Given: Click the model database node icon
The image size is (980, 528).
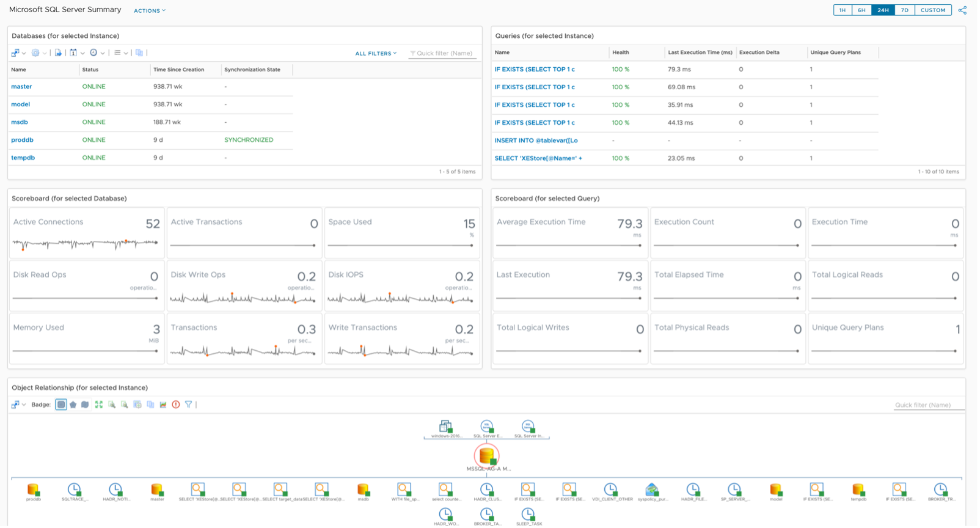Looking at the screenshot, I should 777,490.
